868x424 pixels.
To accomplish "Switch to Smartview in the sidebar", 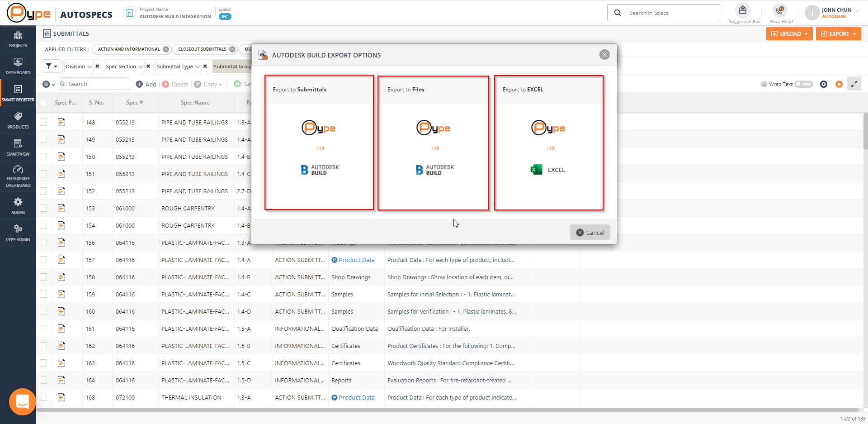I will point(18,148).
